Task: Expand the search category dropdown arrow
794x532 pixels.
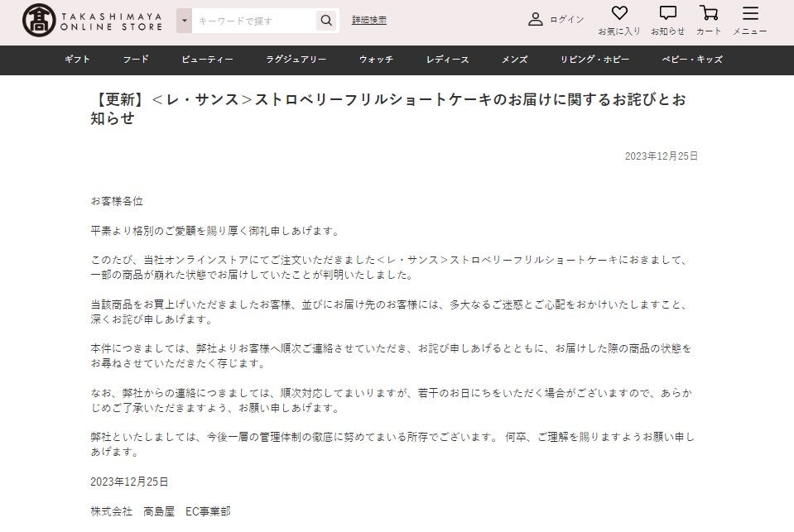Action: [x=184, y=21]
